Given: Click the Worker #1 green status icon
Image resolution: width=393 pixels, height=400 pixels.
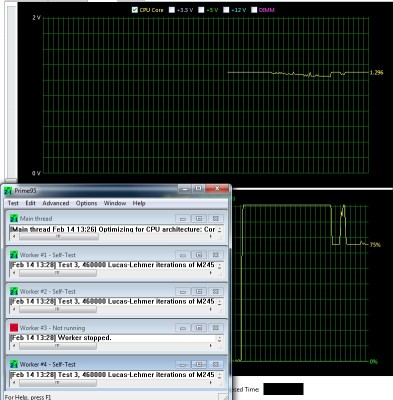Looking at the screenshot, I should tap(14, 255).
